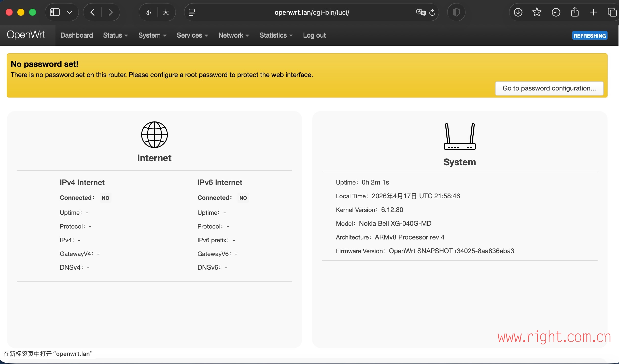The width and height of the screenshot is (619, 364).
Task: Click the IPv6 Connected NO badge
Action: pos(243,198)
